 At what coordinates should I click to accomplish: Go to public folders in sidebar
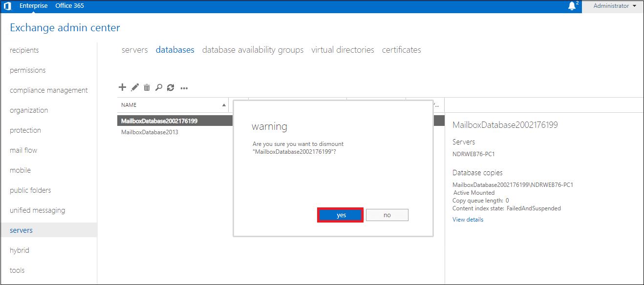pyautogui.click(x=30, y=190)
